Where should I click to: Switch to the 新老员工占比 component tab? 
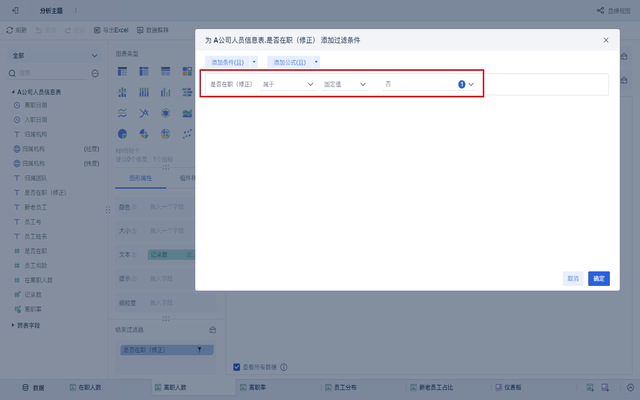pyautogui.click(x=432, y=387)
